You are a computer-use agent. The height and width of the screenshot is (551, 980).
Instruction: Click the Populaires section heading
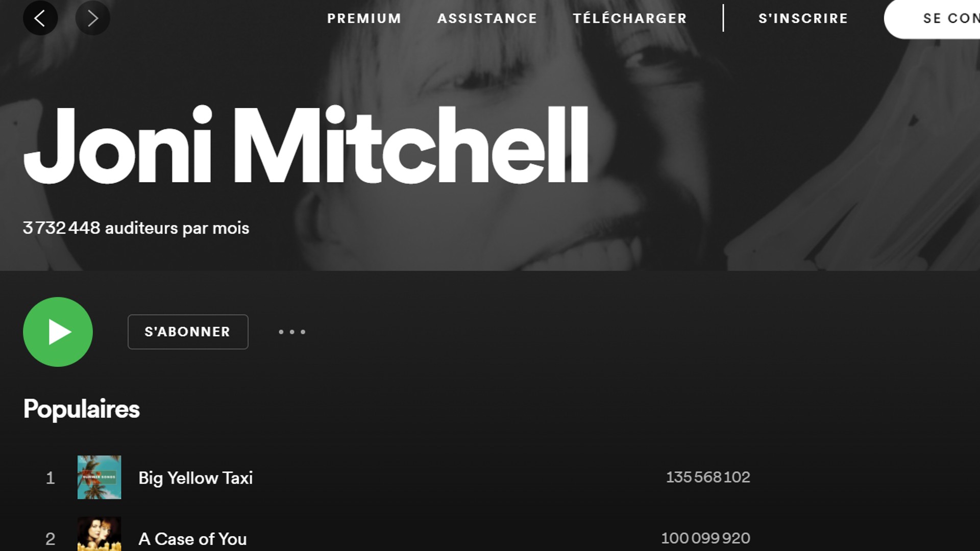[81, 409]
